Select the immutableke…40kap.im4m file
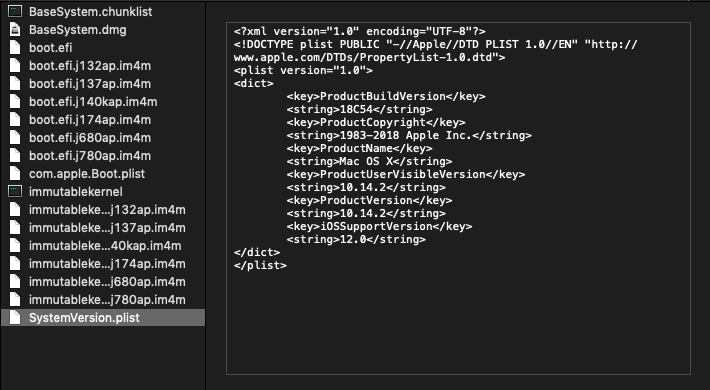Screen dimensions: 710x390 coord(103,246)
